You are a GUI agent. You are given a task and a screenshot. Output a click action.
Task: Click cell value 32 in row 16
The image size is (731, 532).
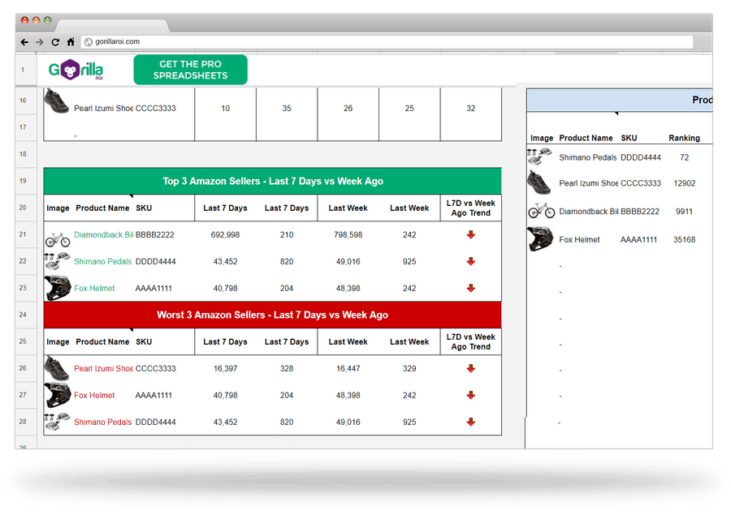471,108
